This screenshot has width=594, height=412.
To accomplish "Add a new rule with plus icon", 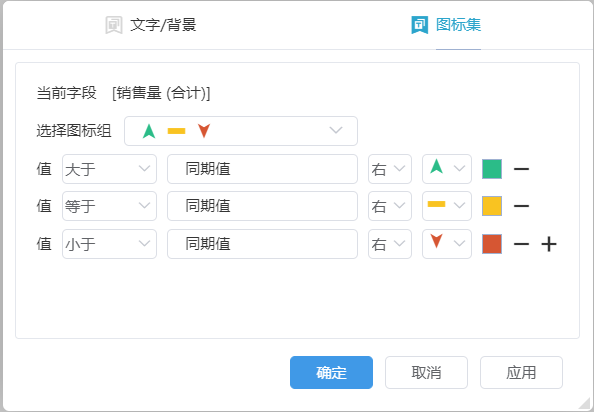I will [549, 244].
